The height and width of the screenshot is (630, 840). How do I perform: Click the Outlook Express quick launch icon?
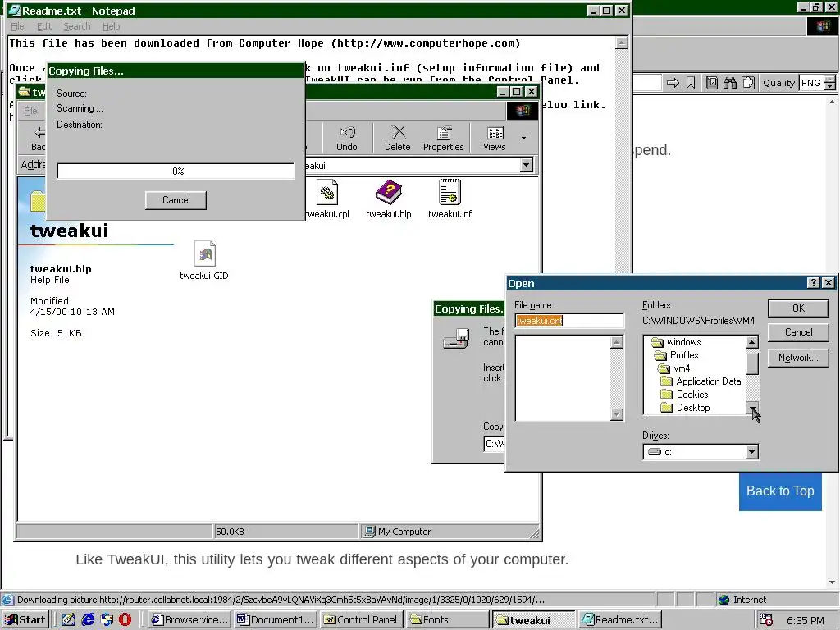pos(107,619)
